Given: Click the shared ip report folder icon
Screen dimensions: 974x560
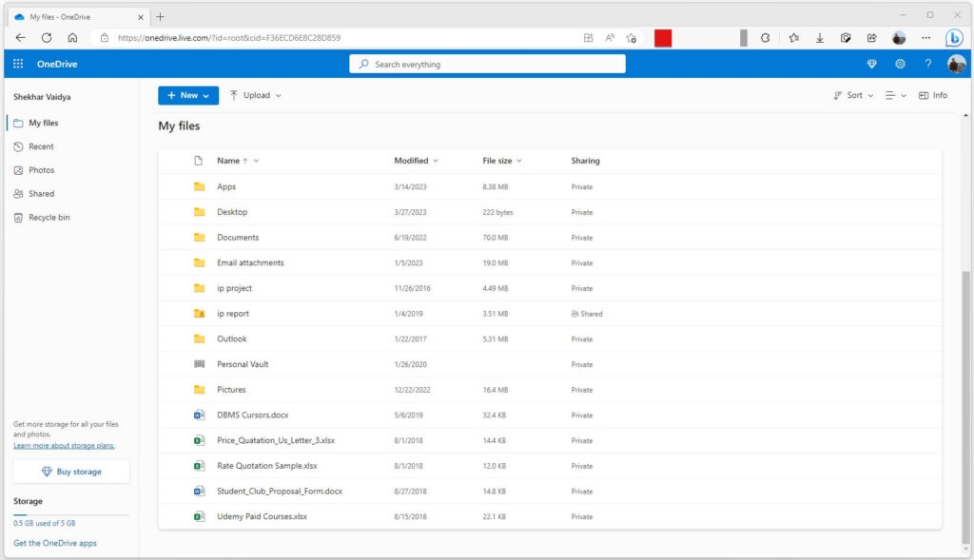Looking at the screenshot, I should point(200,314).
